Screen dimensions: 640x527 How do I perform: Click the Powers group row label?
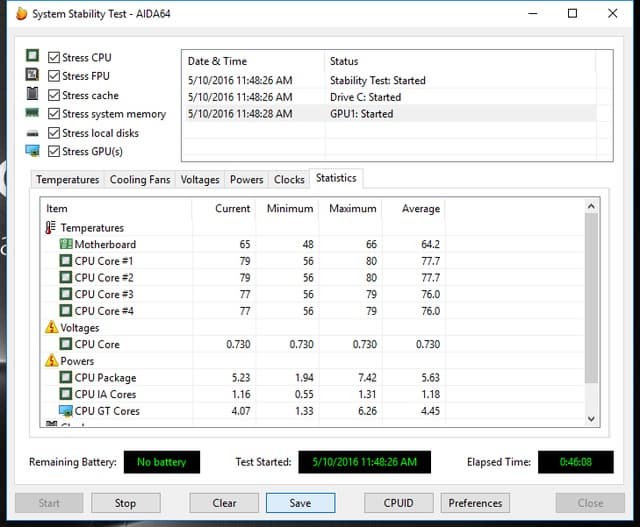pos(77,361)
